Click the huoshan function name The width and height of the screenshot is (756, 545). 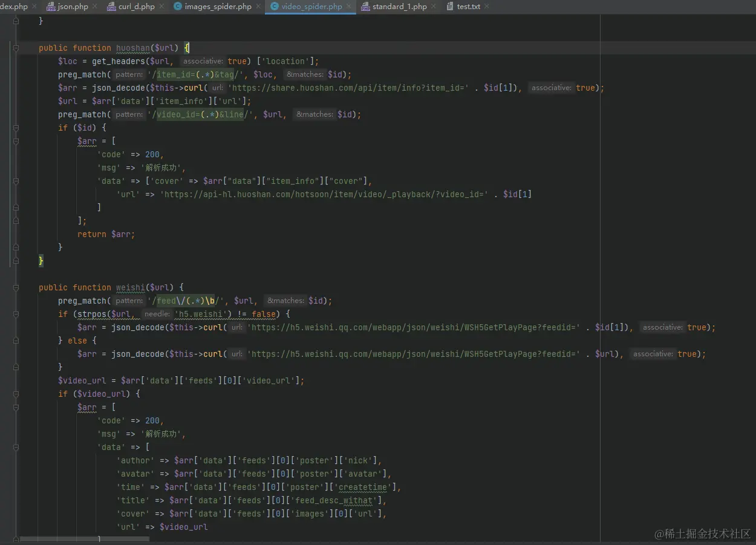pyautogui.click(x=133, y=48)
